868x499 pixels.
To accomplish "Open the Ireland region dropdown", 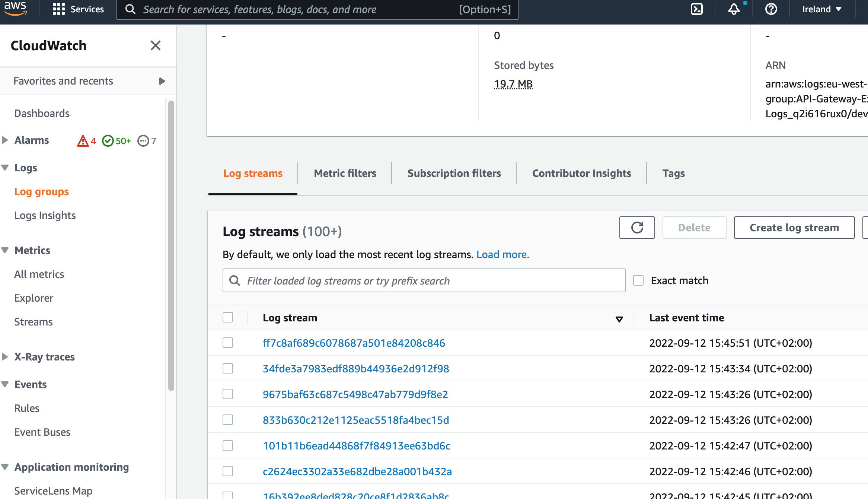I will [x=822, y=9].
